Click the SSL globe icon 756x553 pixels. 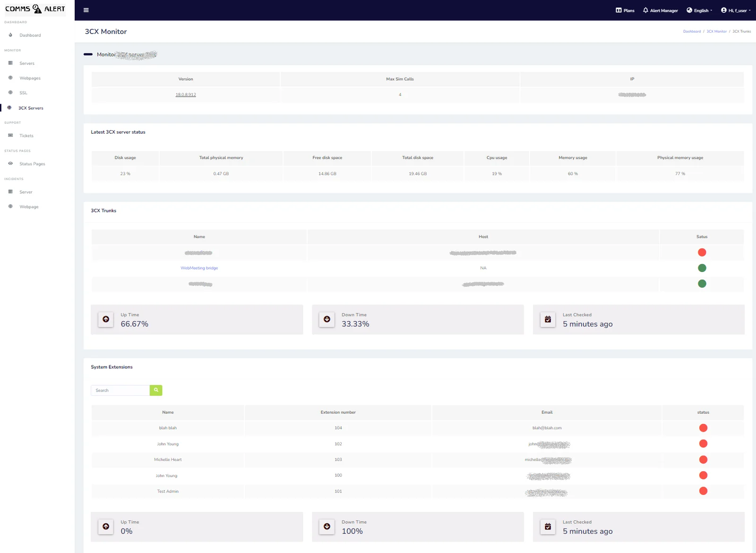pyautogui.click(x=10, y=93)
